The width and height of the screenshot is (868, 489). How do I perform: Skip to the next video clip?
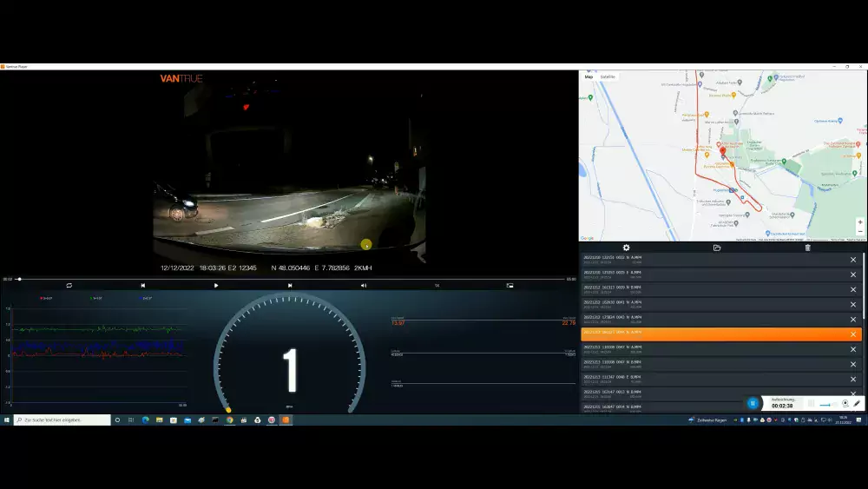[x=290, y=286]
